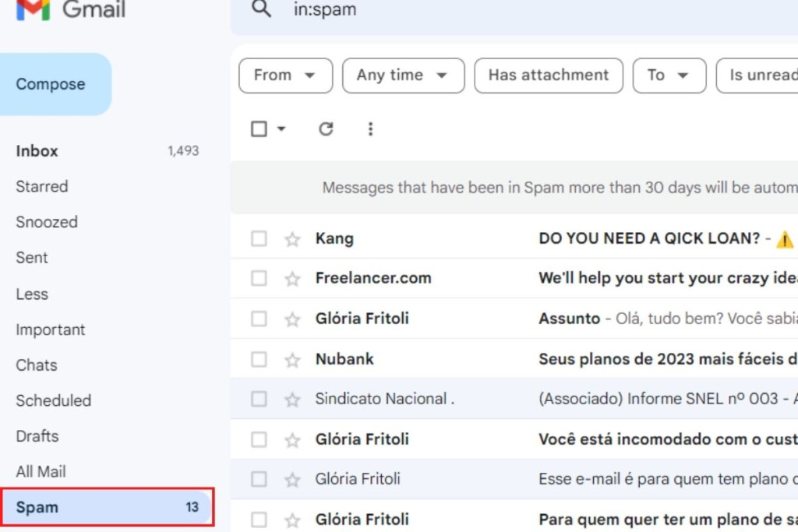Viewport: 798px width, 532px height.
Task: Open the three-dot more options menu
Action: click(370, 129)
